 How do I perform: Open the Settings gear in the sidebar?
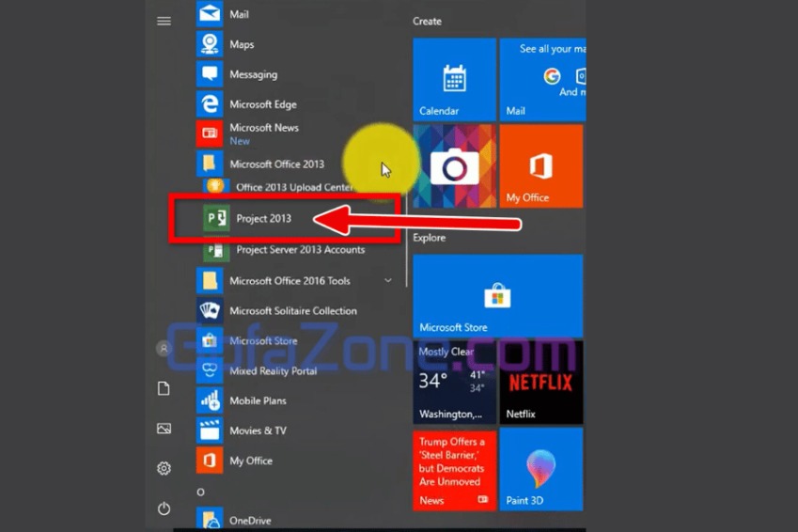[164, 468]
